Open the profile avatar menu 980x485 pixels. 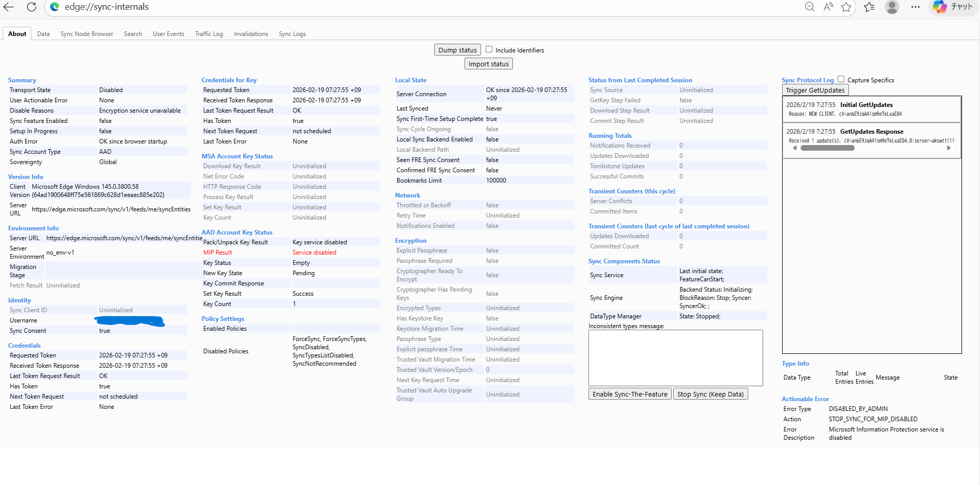tap(892, 7)
